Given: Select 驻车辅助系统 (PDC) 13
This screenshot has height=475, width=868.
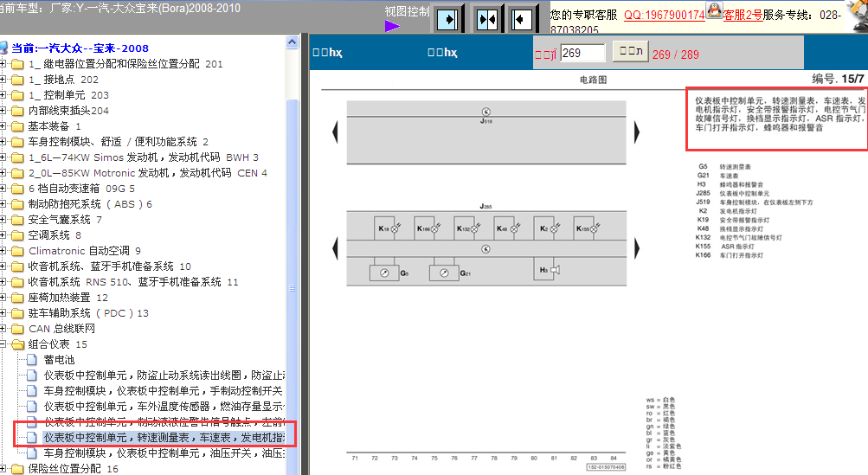Looking at the screenshot, I should [x=88, y=313].
